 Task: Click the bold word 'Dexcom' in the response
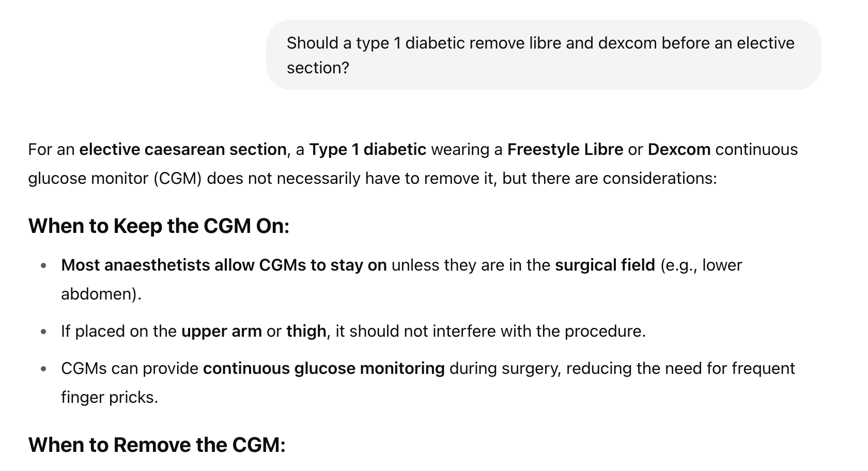pos(679,150)
